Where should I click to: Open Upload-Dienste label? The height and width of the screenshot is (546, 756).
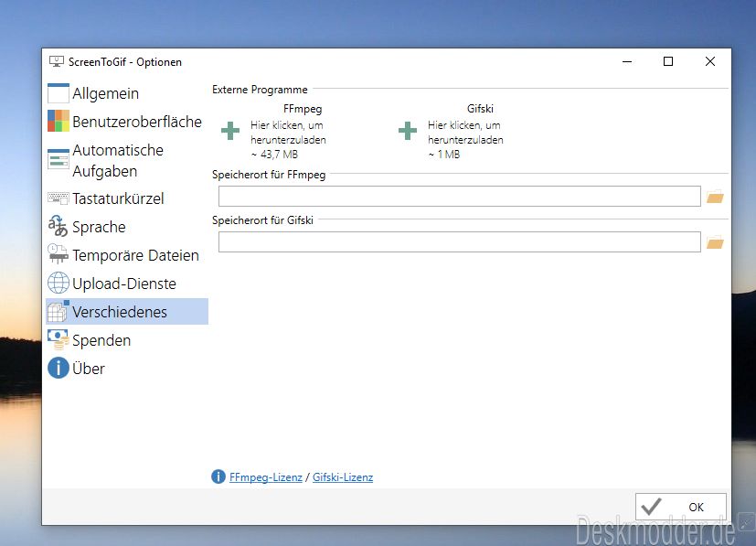124,284
